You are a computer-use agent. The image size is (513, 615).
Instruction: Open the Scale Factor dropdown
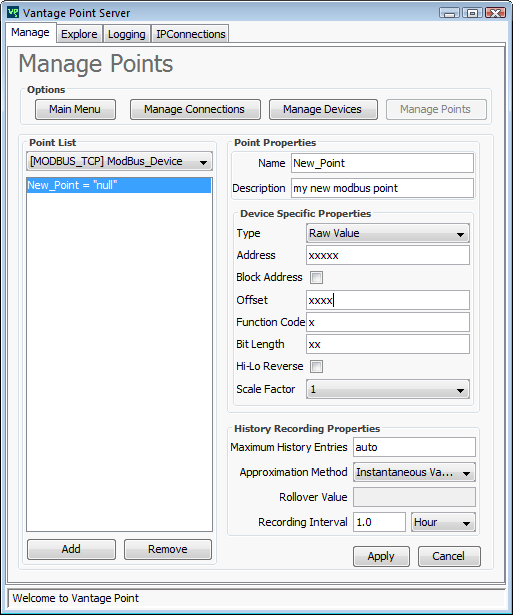point(387,389)
